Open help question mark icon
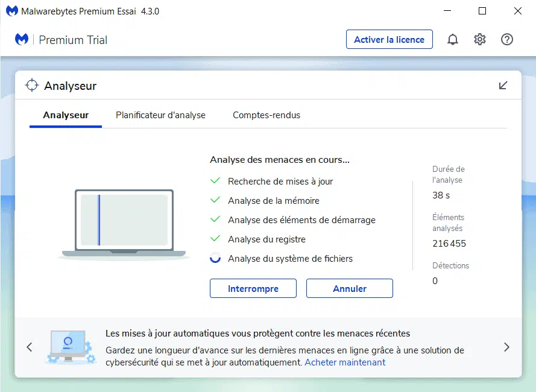The height and width of the screenshot is (392, 536). [x=507, y=39]
